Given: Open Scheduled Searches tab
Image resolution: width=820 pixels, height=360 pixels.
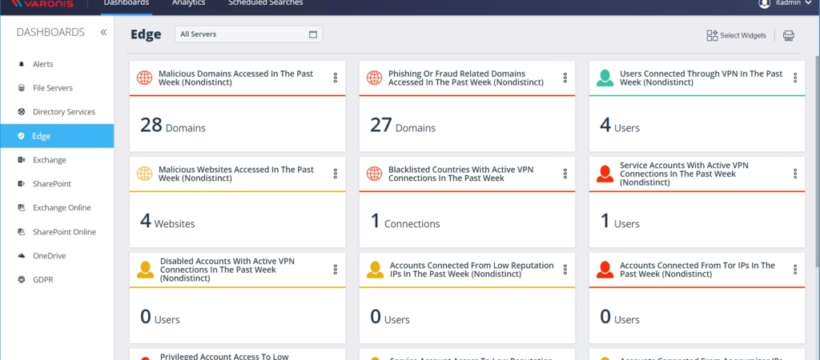Looking at the screenshot, I should (x=265, y=3).
